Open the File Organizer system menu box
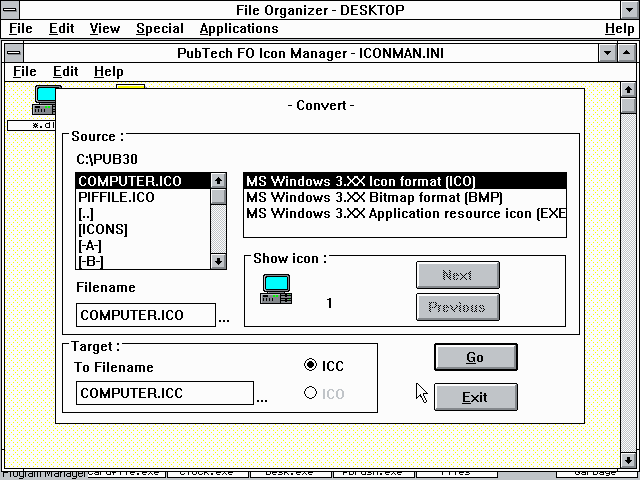This screenshot has height=480, width=640. tap(11, 10)
